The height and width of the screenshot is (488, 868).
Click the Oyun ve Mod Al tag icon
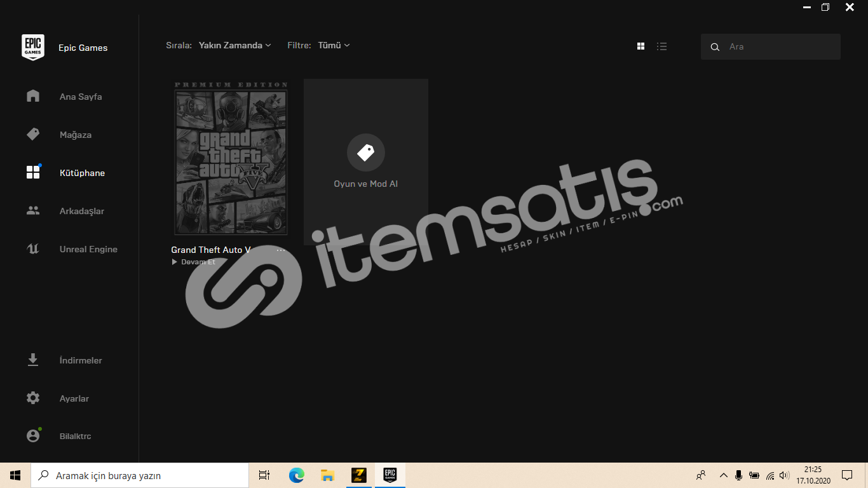[x=366, y=152]
